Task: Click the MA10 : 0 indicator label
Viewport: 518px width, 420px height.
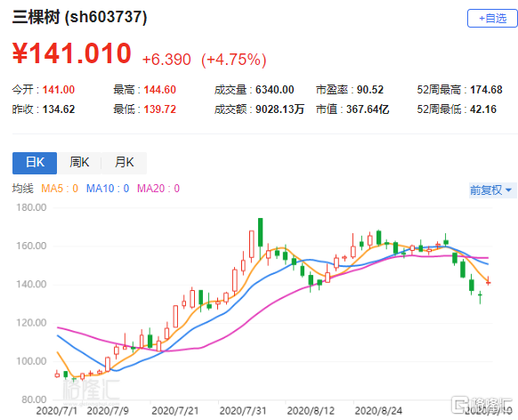Action: [x=108, y=189]
